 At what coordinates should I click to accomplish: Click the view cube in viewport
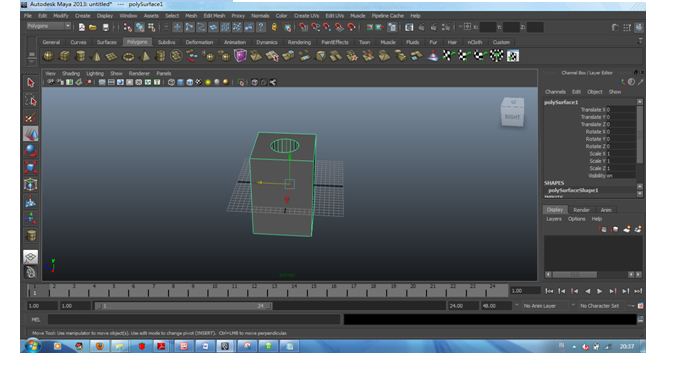(512, 112)
